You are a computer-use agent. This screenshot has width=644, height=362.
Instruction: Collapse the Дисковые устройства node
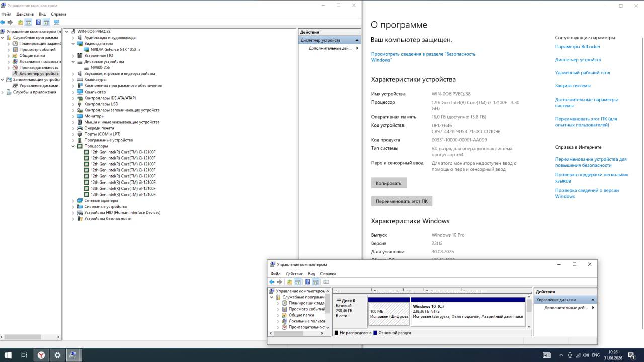click(73, 62)
